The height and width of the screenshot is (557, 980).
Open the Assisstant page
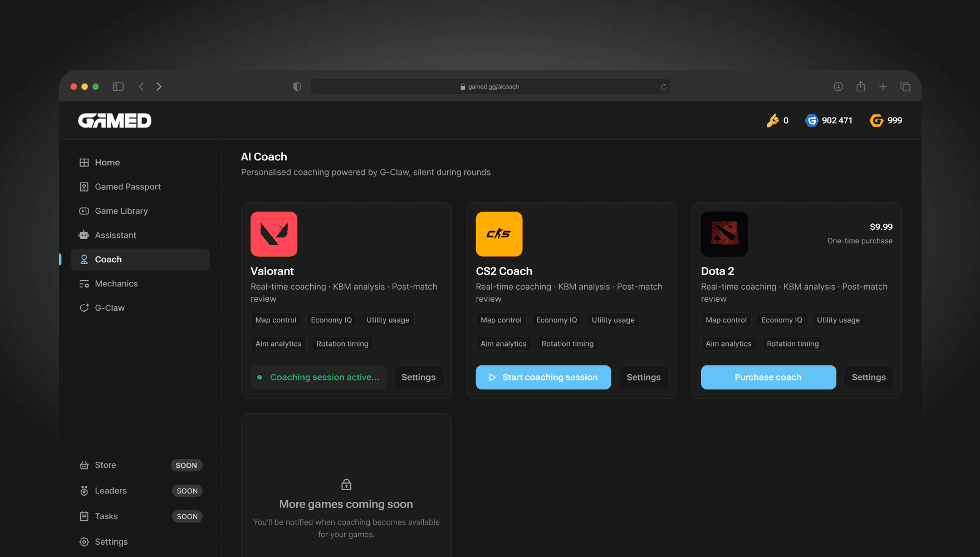[140, 235]
